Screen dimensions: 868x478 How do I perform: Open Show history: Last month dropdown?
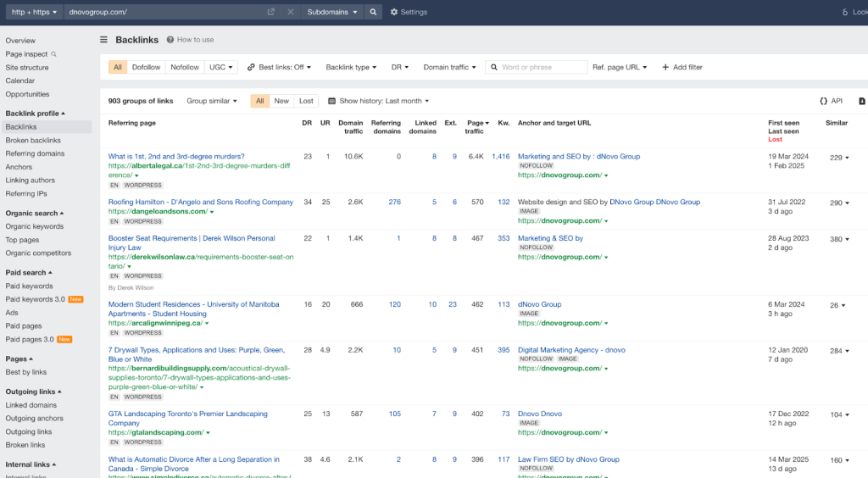click(378, 101)
